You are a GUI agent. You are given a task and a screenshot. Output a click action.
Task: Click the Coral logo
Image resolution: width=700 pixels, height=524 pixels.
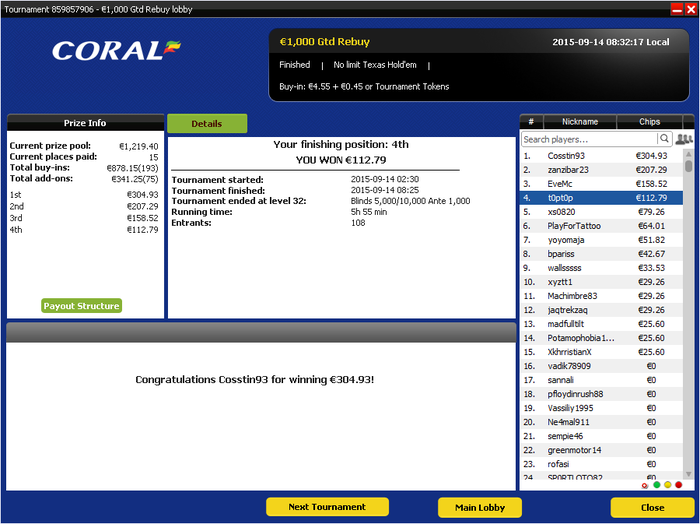click(x=117, y=50)
